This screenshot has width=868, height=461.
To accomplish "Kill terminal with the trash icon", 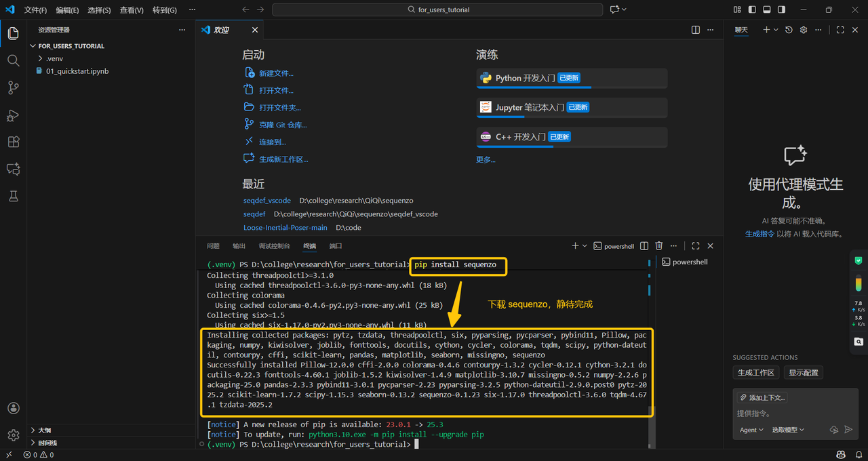I will click(x=659, y=246).
